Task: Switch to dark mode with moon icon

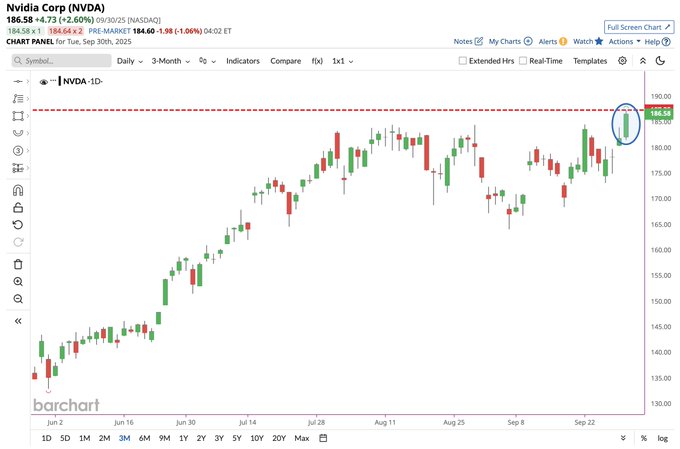Action: tap(660, 61)
